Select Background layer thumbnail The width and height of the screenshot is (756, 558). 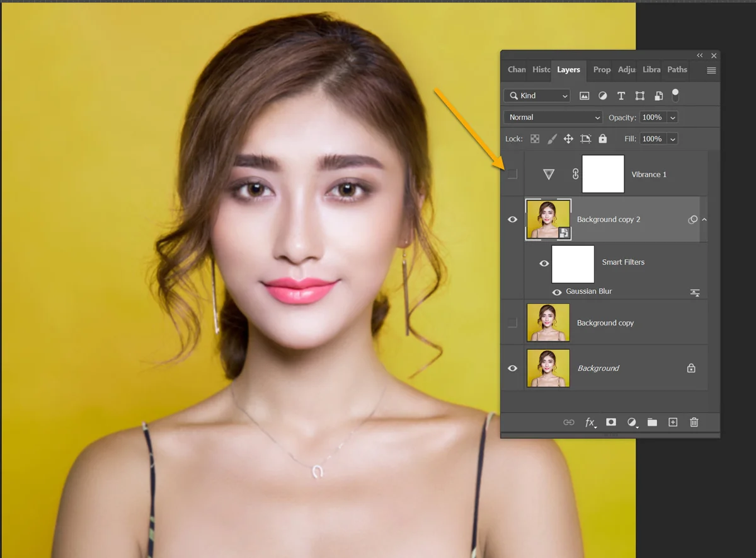[548, 368]
